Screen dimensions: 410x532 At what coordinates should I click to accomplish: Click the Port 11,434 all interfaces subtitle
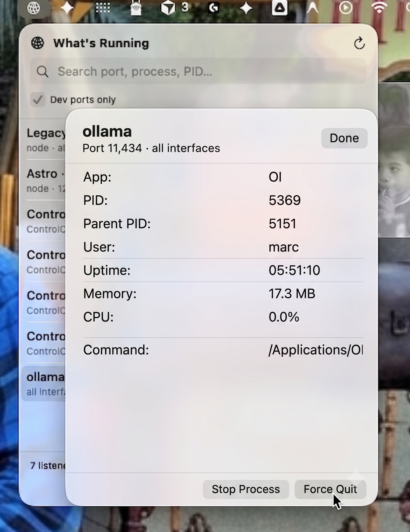pos(151,148)
